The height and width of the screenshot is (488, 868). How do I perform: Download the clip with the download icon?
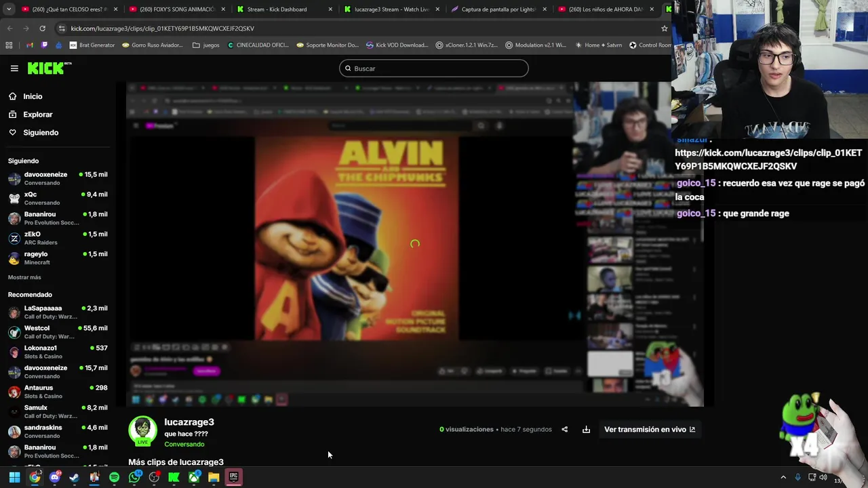coord(586,429)
